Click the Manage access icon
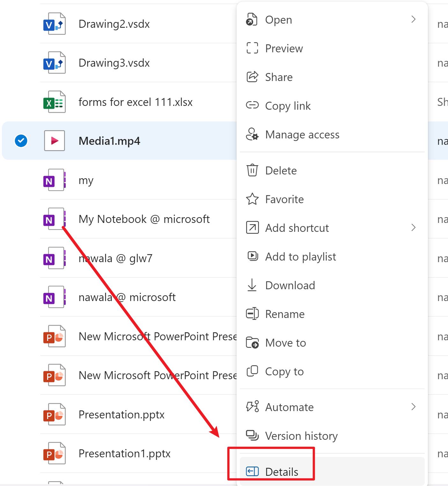Viewport: 448px width, 486px height. 252,135
